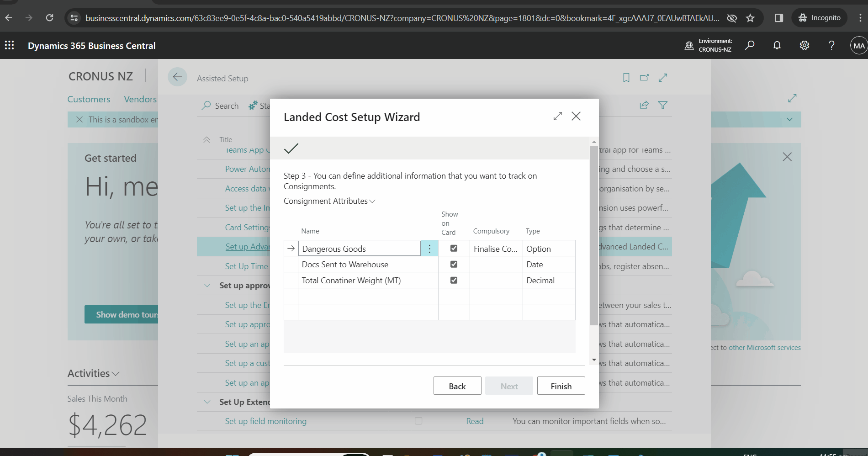The image size is (868, 456).
Task: Expand the Consignment Attributes dropdown
Action: tap(372, 201)
